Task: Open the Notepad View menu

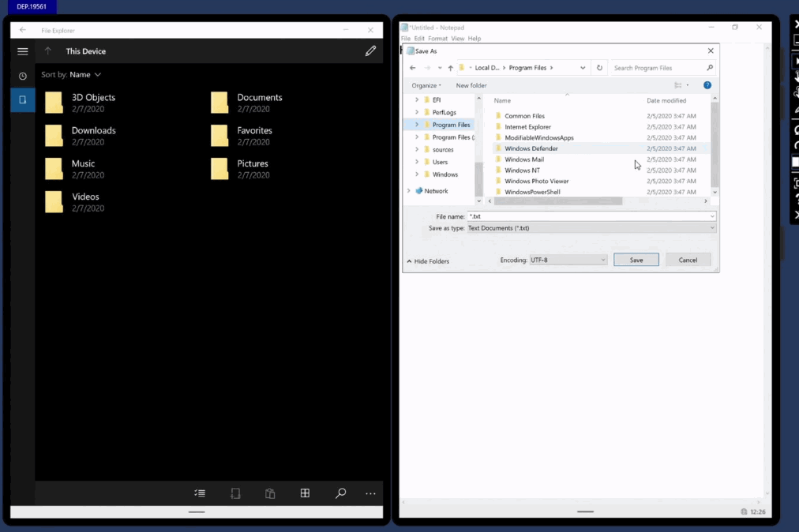Action: click(458, 39)
